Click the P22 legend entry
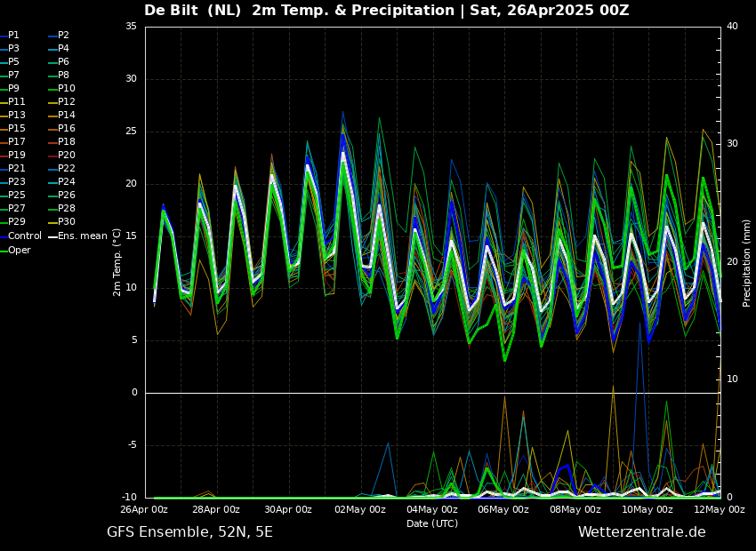This screenshot has width=756, height=551. [62, 169]
